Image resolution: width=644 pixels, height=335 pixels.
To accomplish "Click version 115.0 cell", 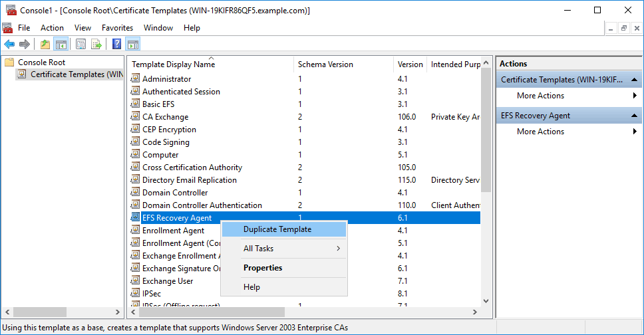I will tap(406, 180).
